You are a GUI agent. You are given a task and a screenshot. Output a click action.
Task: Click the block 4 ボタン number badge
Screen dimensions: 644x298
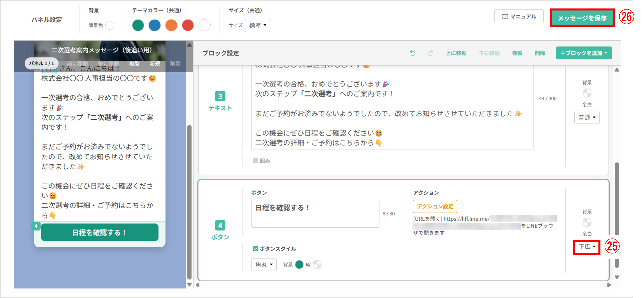[x=220, y=225]
